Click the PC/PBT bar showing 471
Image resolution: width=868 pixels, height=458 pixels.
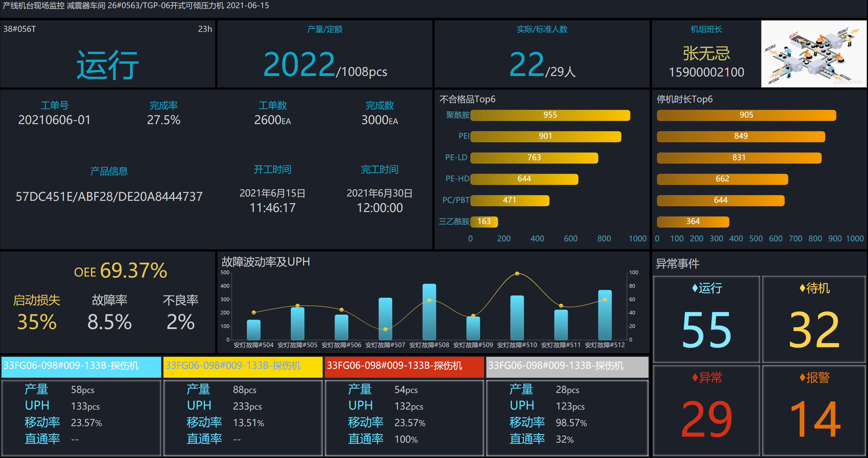click(x=510, y=200)
